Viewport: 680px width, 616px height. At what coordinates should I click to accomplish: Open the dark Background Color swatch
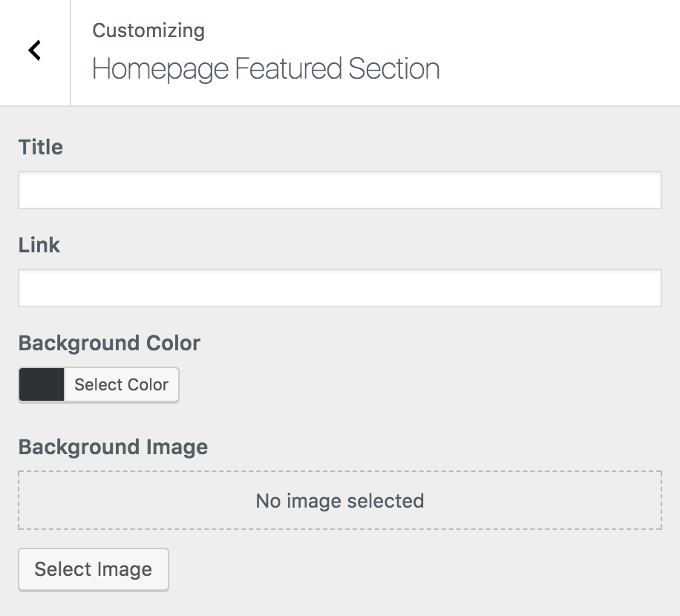pyautogui.click(x=42, y=384)
